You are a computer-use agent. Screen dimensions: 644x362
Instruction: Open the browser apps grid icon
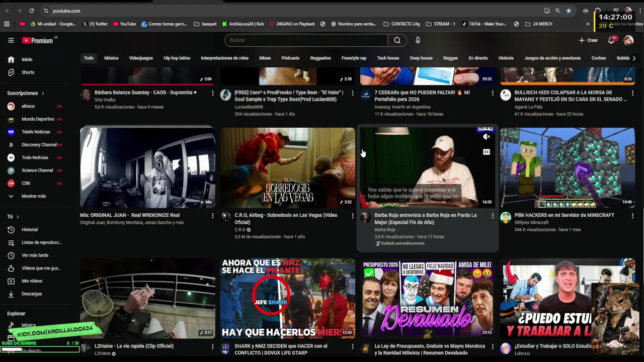(7, 24)
